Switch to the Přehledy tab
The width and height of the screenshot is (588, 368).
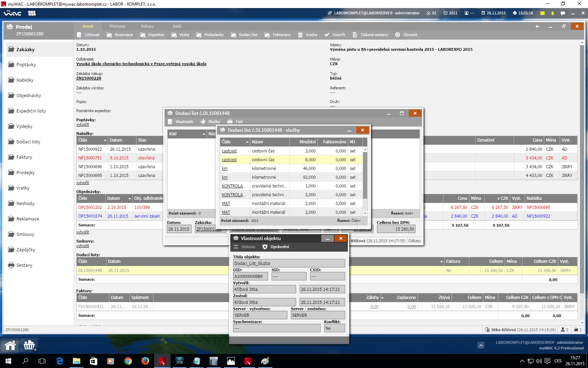(x=117, y=26)
